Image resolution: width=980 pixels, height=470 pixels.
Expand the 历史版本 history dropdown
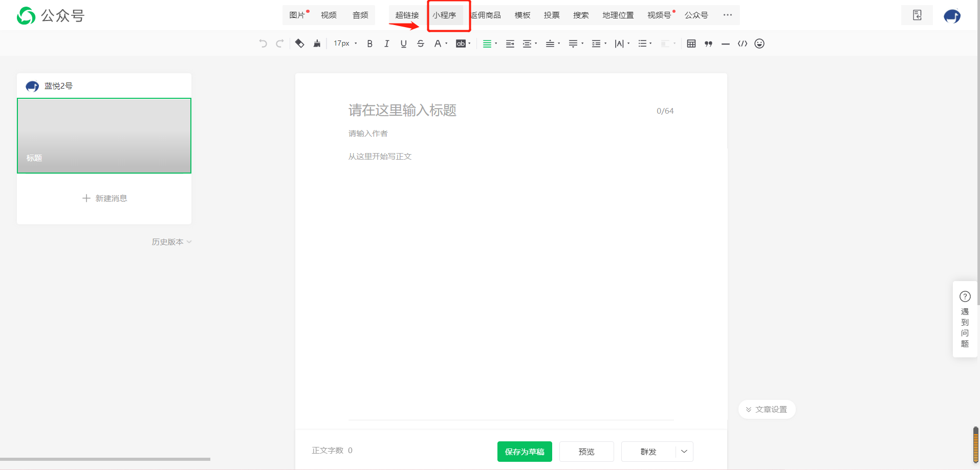pyautogui.click(x=171, y=242)
